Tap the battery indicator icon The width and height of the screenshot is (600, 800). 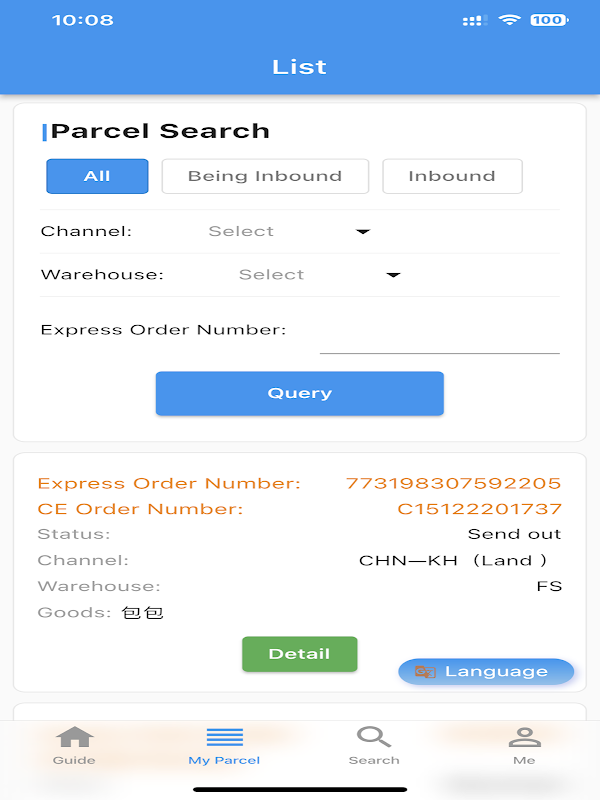click(x=548, y=20)
